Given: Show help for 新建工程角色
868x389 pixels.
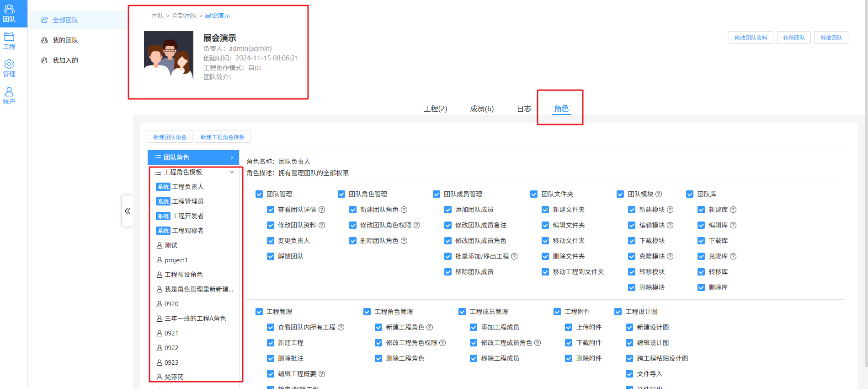Looking at the screenshot, I should (x=430, y=327).
